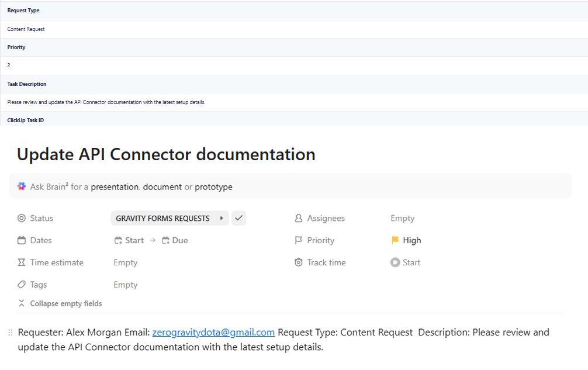This screenshot has height=370, width=588.
Task: Open the High priority selector
Action: coord(406,240)
